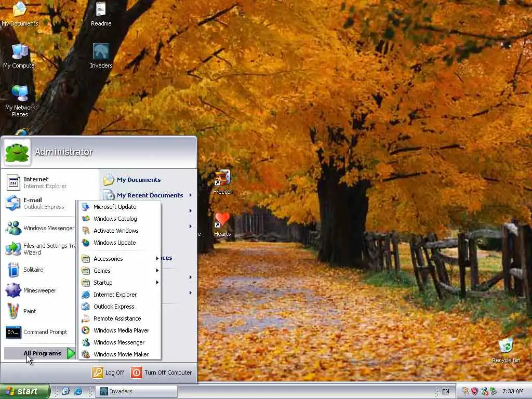Launch Solitaire from Start menu

(x=40, y=270)
